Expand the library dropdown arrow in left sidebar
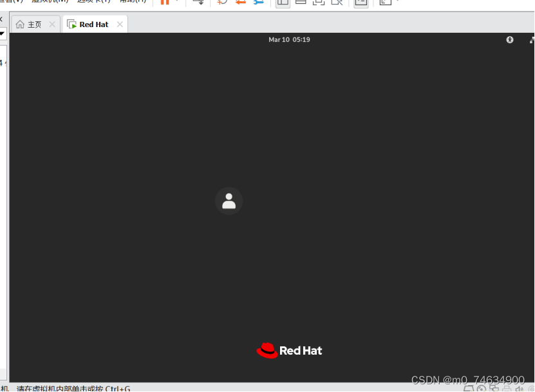Image resolution: width=535 pixels, height=392 pixels. pos(2,33)
